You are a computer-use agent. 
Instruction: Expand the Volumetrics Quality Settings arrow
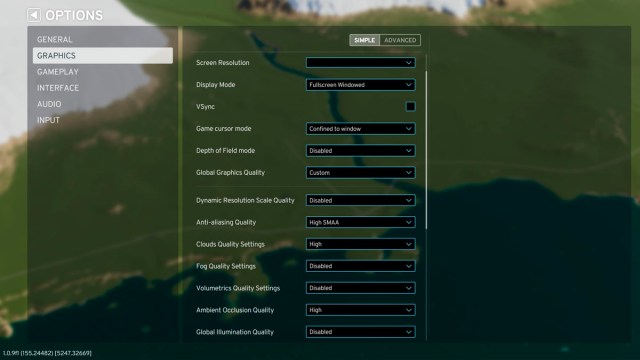click(x=409, y=288)
